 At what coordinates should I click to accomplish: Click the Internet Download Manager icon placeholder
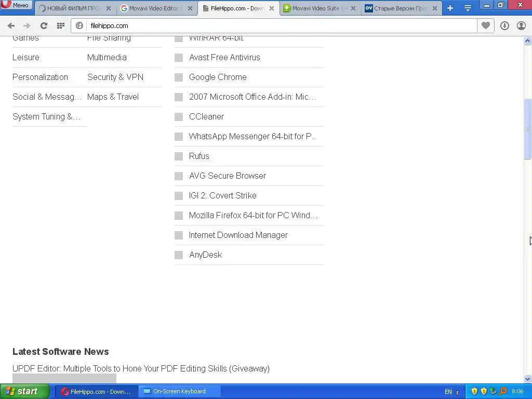(x=179, y=235)
